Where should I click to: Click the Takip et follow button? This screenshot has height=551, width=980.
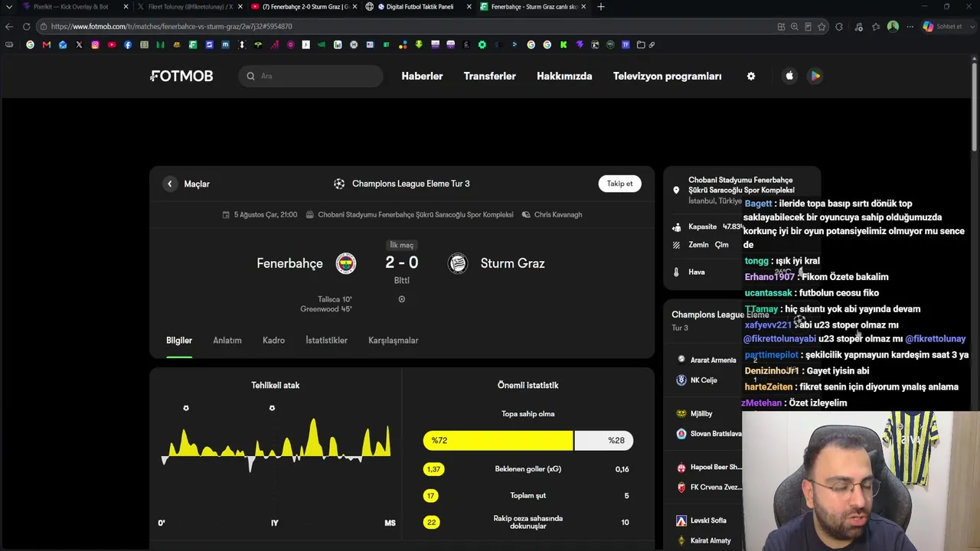point(619,184)
